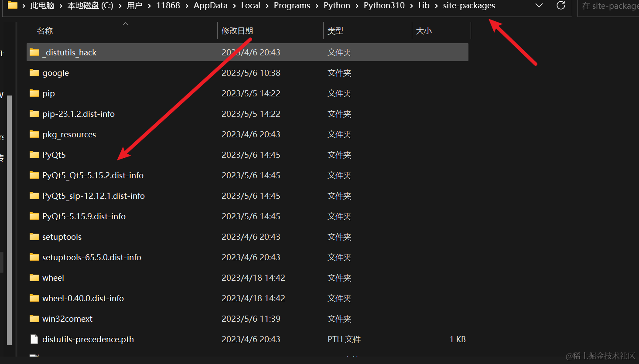Select setuptools-65.5.0.dist-info name
Screen dimensions: 639x364
pos(92,257)
